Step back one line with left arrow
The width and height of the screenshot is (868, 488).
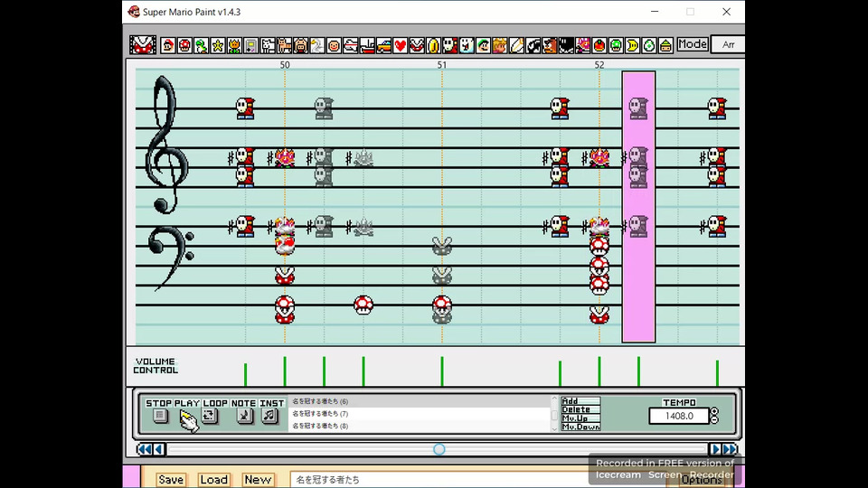coord(158,449)
